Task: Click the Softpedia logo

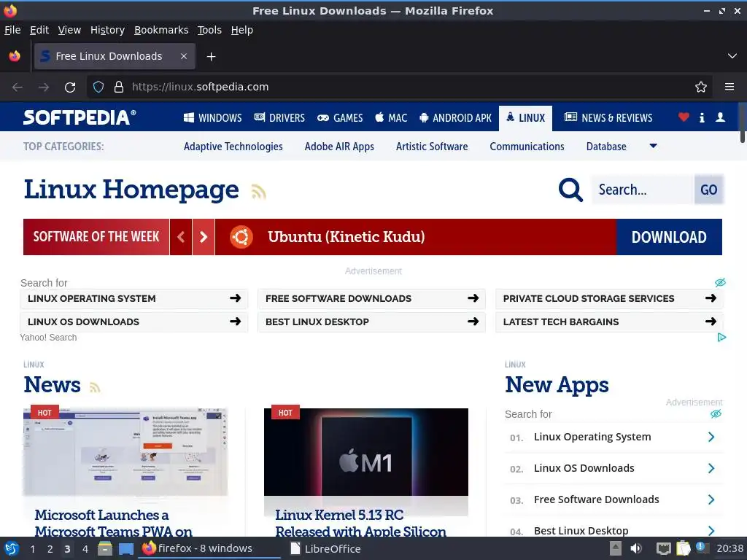Action: click(x=80, y=117)
